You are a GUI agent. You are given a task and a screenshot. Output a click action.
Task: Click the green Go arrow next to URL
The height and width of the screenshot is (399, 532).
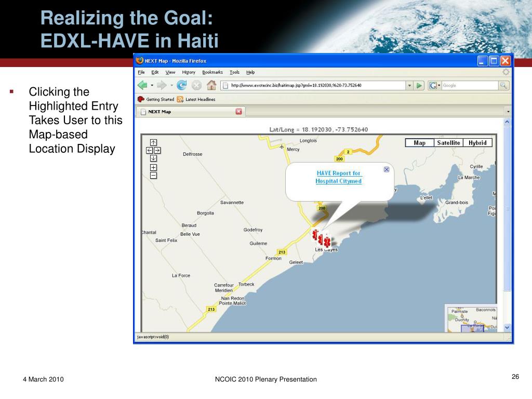tap(419, 86)
